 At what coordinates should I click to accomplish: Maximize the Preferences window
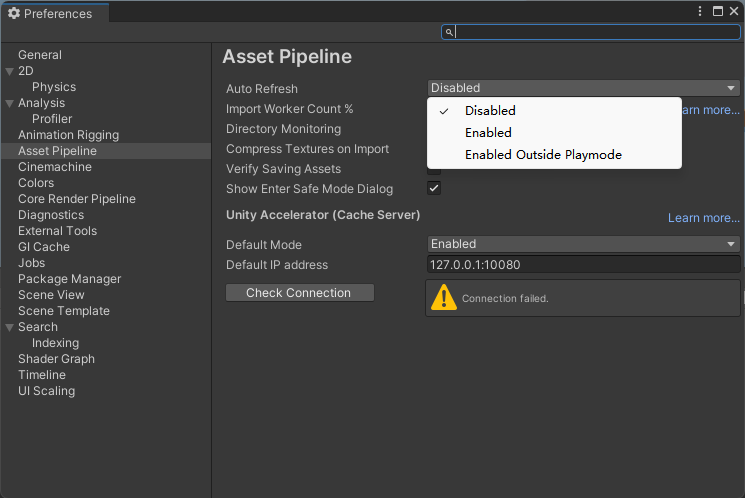point(718,11)
